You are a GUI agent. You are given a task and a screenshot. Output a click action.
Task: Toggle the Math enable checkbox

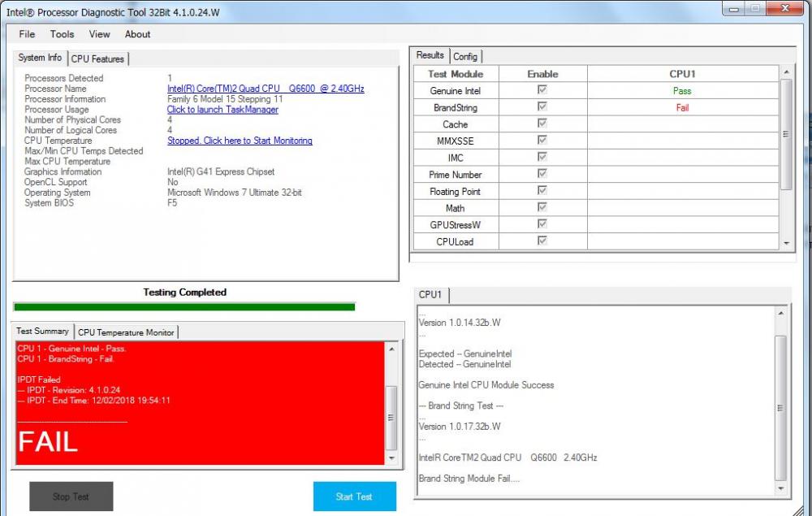point(542,207)
